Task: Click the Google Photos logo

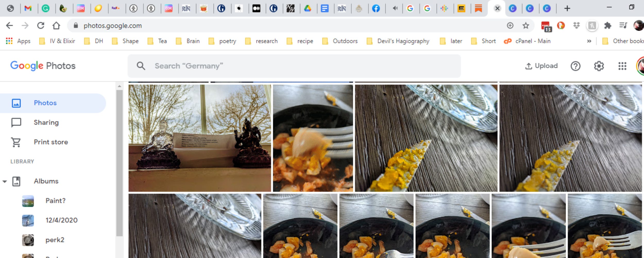Action: pyautogui.click(x=43, y=66)
